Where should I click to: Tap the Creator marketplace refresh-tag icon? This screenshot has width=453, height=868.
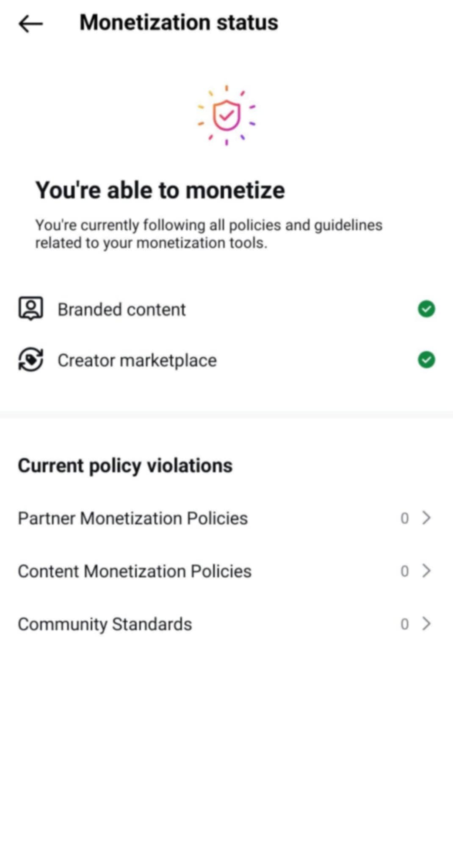pos(30,360)
